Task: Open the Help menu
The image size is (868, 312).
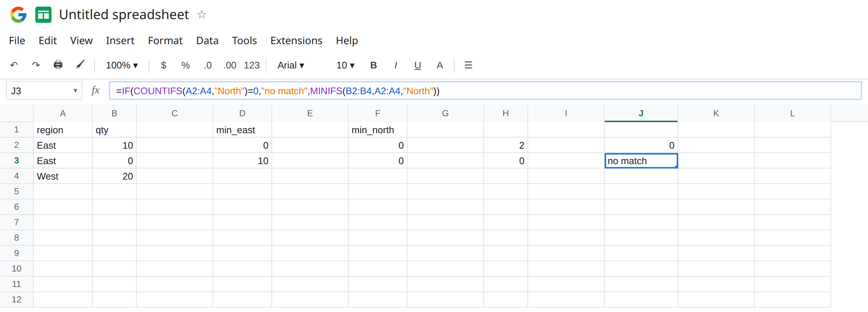Action: [346, 41]
